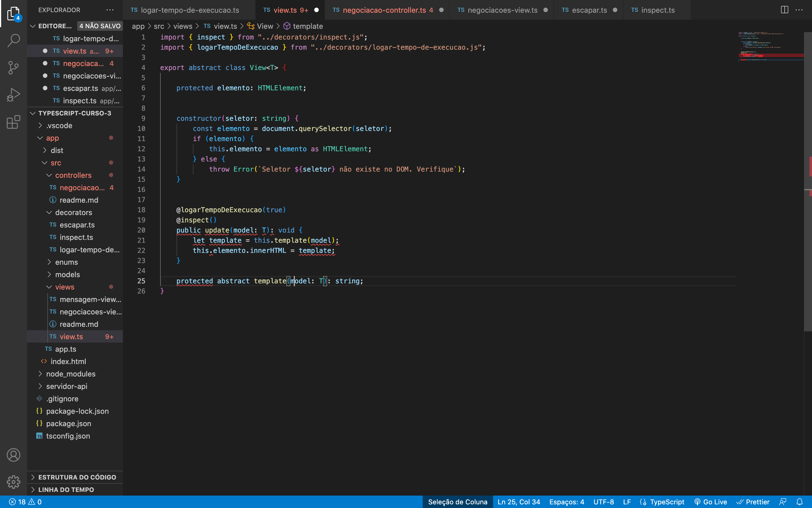
Task: Open the Extensions view
Action: (14, 122)
